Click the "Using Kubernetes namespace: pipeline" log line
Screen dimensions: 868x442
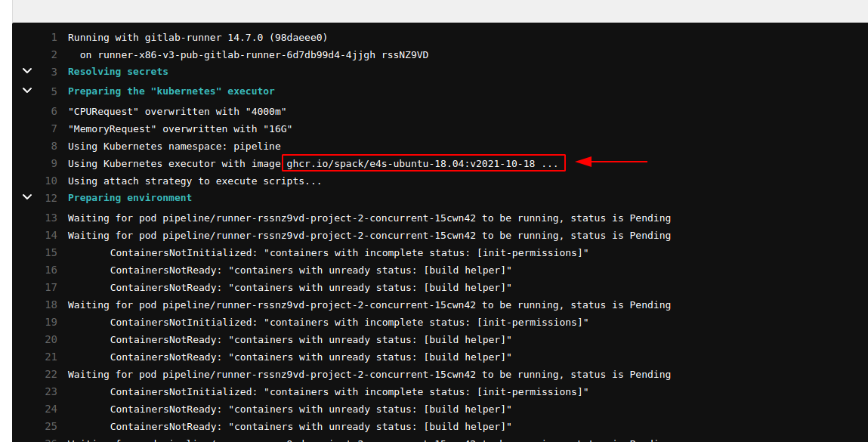174,146
